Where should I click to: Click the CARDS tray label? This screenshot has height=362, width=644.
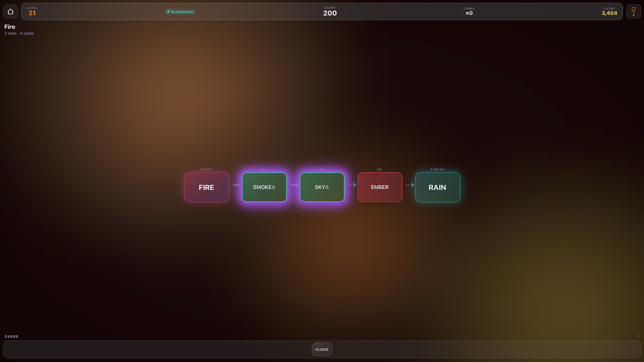[11, 337]
